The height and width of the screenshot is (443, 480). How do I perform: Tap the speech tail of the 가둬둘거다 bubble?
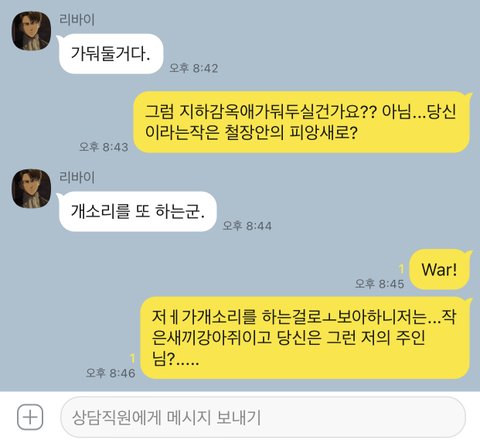click(60, 38)
